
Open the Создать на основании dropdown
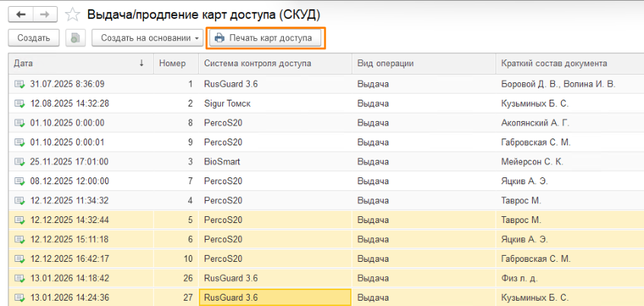(147, 38)
